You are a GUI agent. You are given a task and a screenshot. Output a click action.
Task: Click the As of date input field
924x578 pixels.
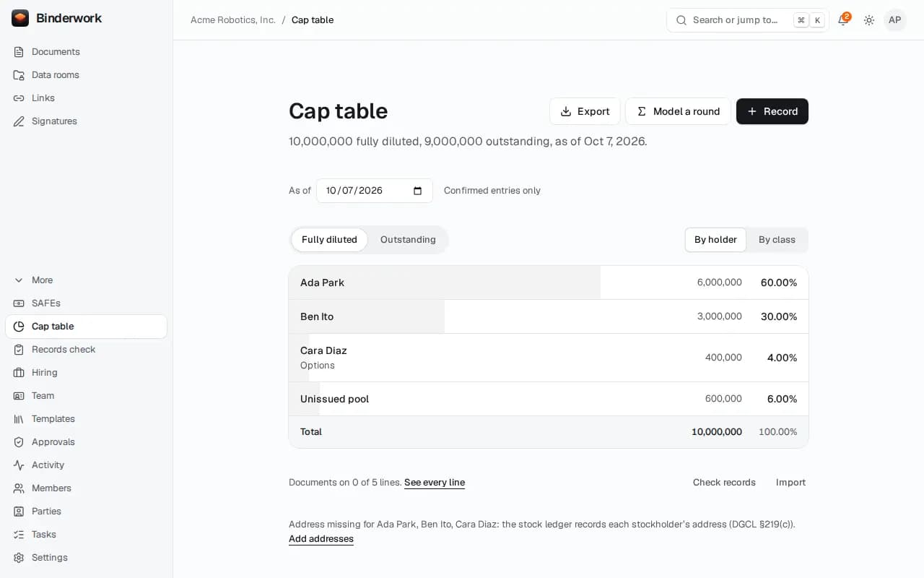[x=375, y=191]
